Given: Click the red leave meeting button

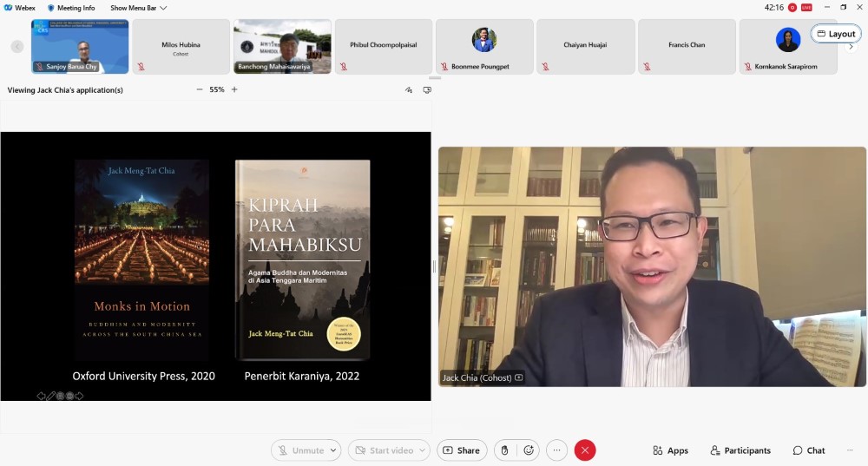Looking at the screenshot, I should click(x=585, y=450).
